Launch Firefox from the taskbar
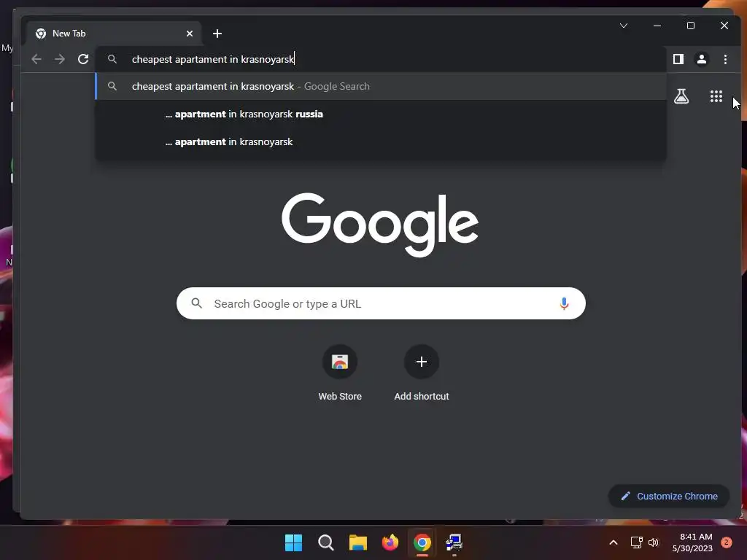Viewport: 747px width, 560px height. point(390,542)
